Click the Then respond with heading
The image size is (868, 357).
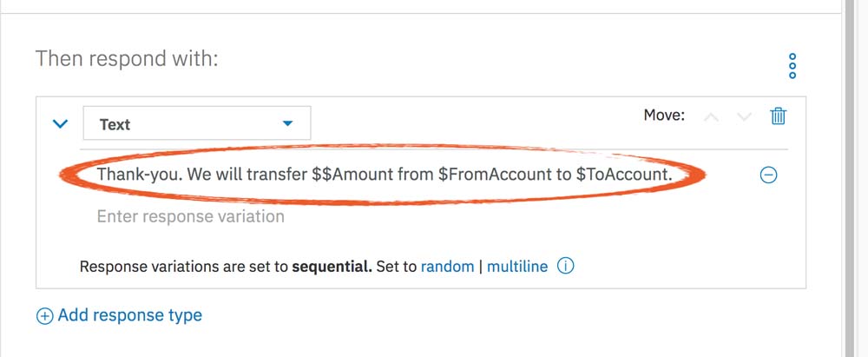tap(127, 60)
